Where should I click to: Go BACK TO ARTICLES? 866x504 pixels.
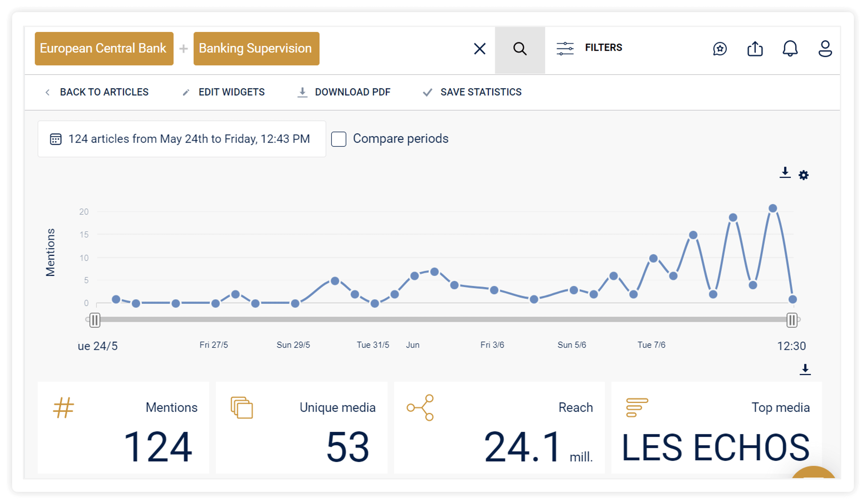(97, 92)
